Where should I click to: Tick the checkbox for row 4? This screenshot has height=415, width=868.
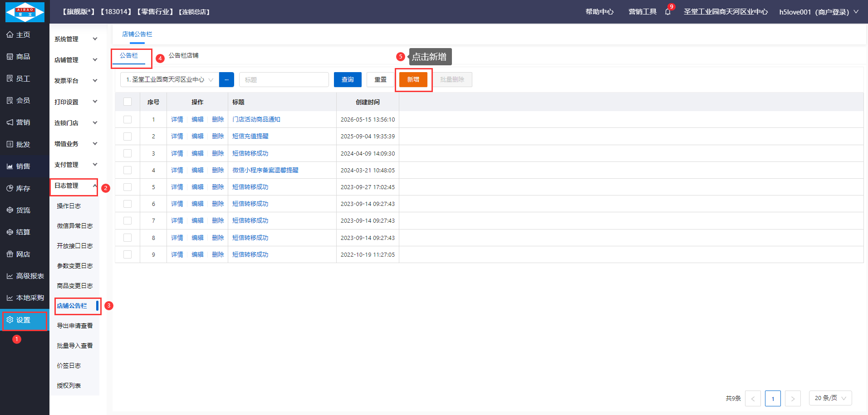(128, 170)
